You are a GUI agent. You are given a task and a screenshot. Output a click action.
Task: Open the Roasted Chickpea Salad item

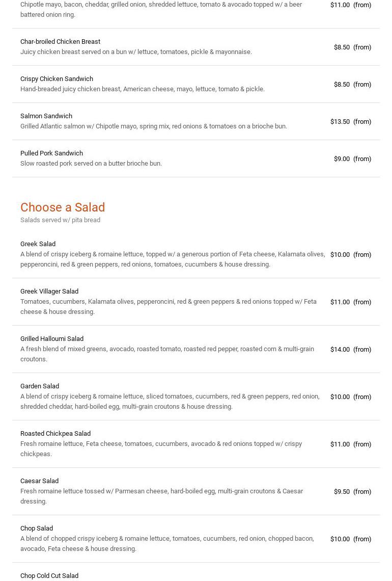55,434
